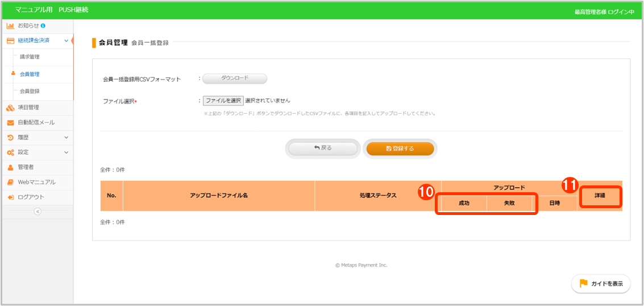
Task: Collapse the sidebar with double-arrow button
Action: (x=38, y=212)
